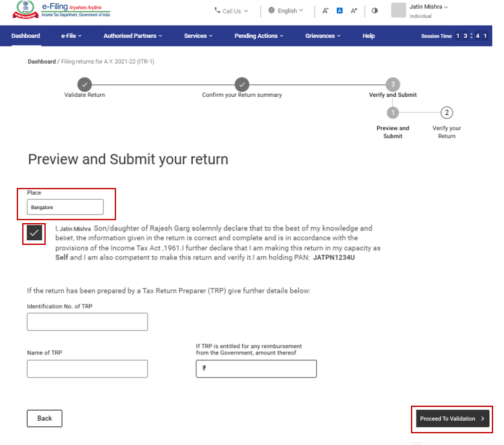This screenshot has height=445, width=504.
Task: Uncheck the self declaration checkbox
Action: 34,234
